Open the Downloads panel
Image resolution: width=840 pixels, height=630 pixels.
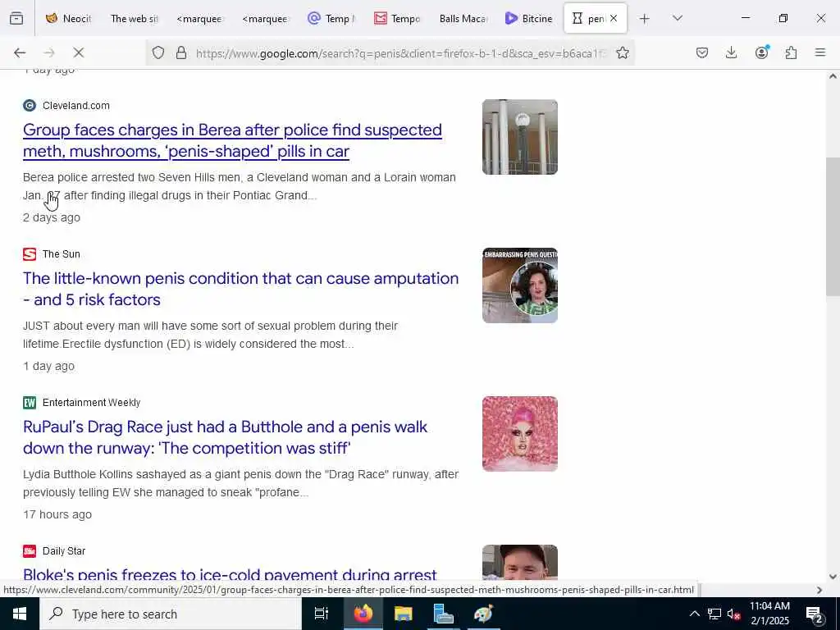click(x=731, y=52)
